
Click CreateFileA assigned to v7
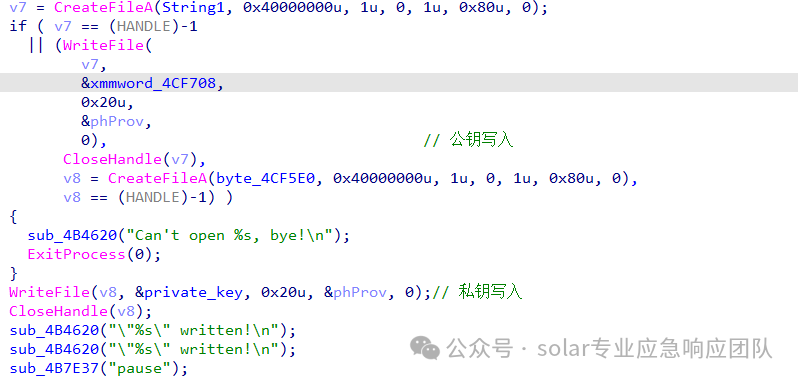coord(103,8)
